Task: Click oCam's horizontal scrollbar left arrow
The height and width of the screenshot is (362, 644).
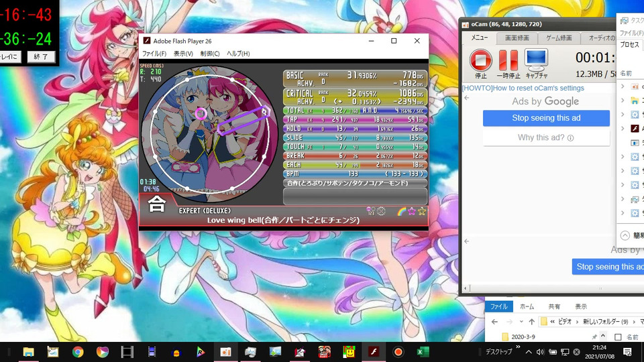Action: 466,288
